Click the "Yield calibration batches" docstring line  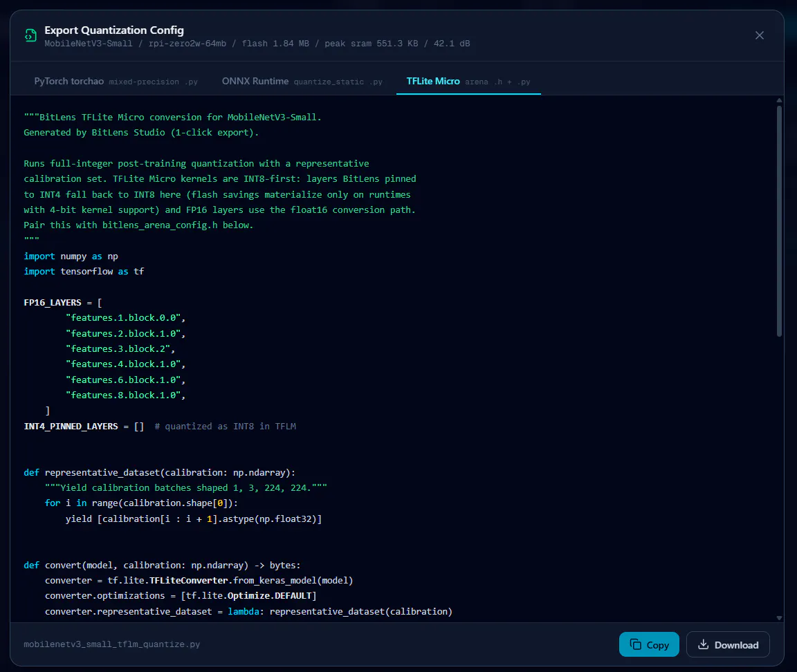coord(186,487)
